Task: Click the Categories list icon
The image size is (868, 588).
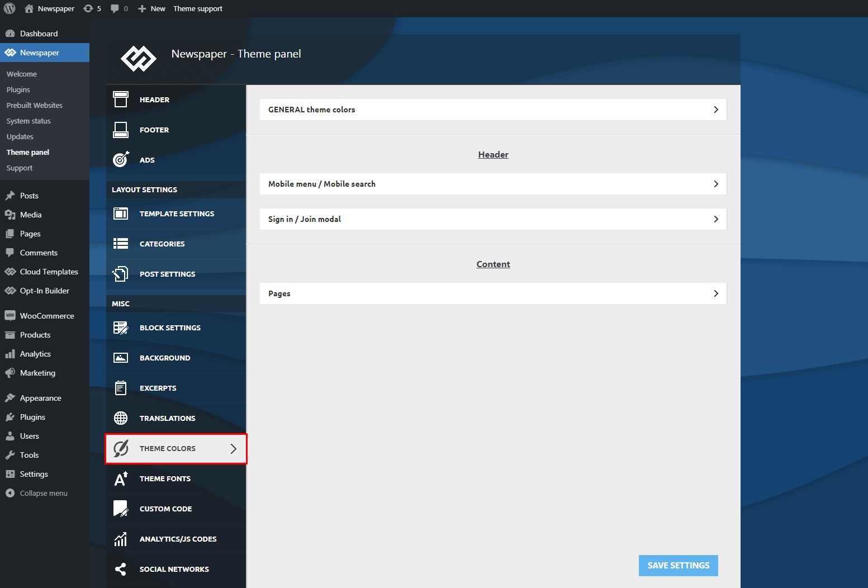Action: (x=121, y=244)
